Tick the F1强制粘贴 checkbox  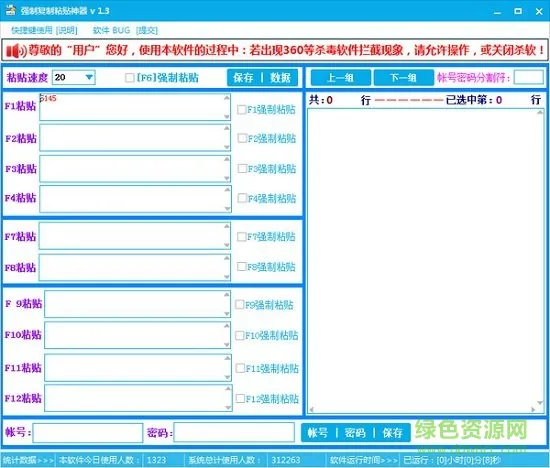coord(241,110)
